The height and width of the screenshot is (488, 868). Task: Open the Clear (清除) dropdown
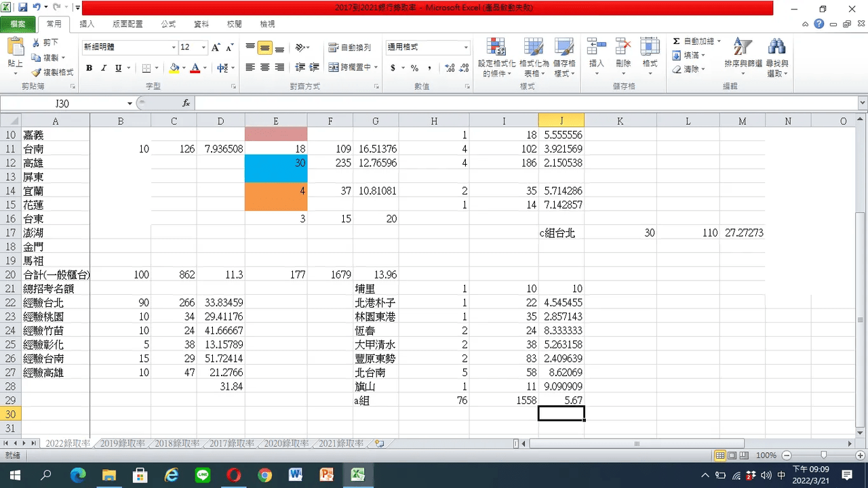click(x=689, y=69)
